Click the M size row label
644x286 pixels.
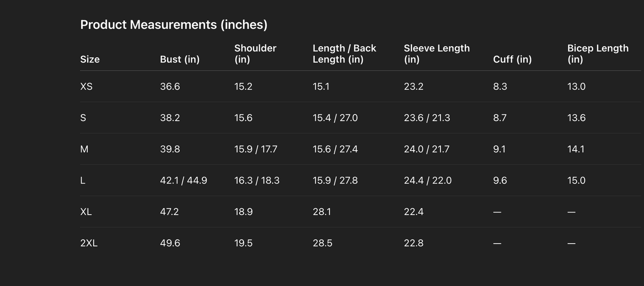tap(84, 149)
